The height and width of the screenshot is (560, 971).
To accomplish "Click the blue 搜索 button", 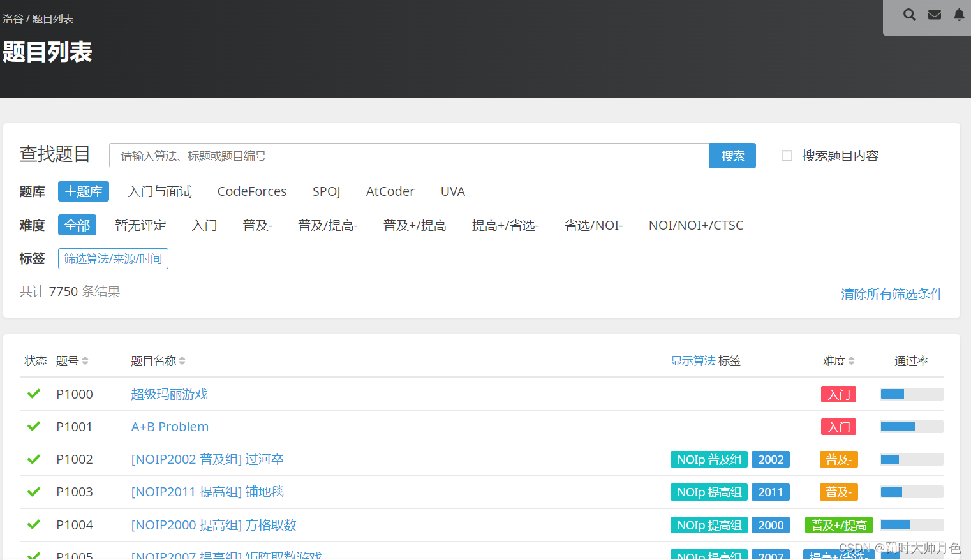I will [x=732, y=156].
